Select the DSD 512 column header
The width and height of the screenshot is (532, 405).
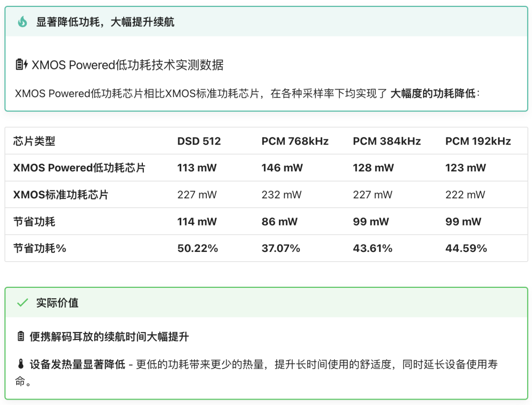click(199, 141)
